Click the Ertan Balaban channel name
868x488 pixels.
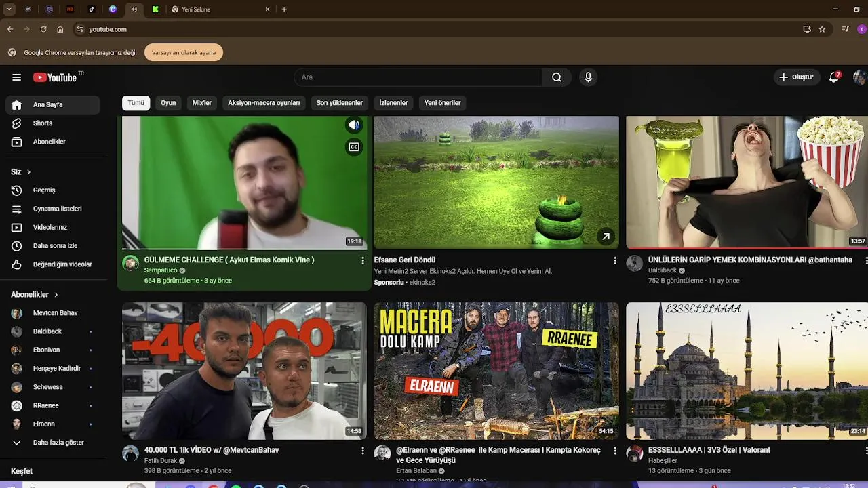(416, 470)
